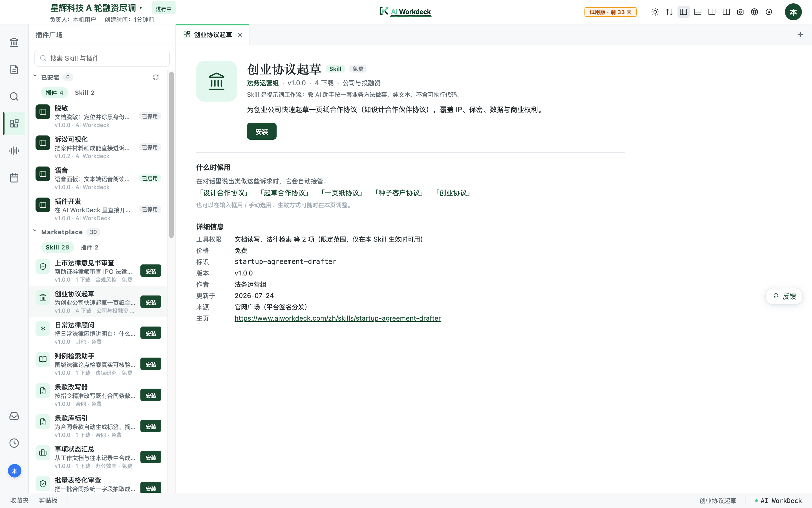
Task: Click the 插件开发 plugin icon
Action: click(43, 205)
